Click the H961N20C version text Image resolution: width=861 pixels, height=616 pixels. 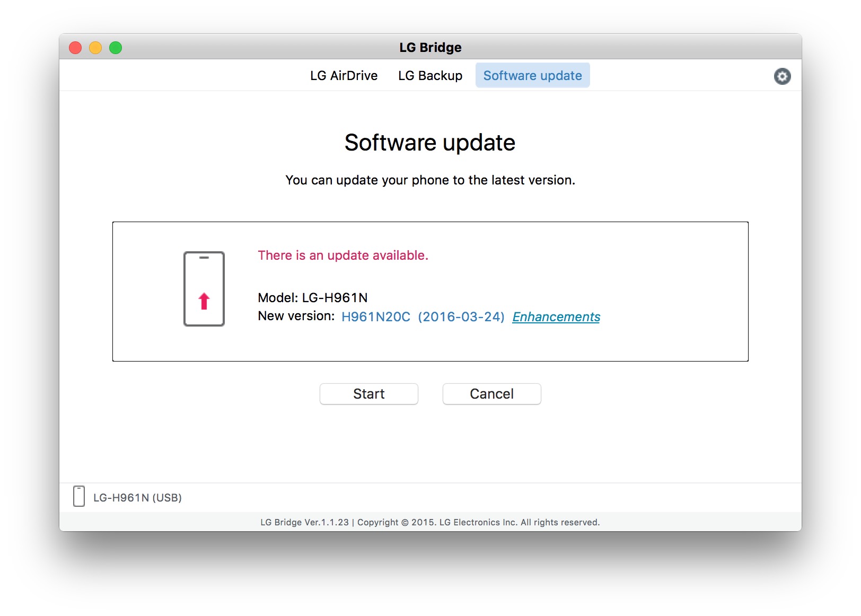pyautogui.click(x=376, y=316)
